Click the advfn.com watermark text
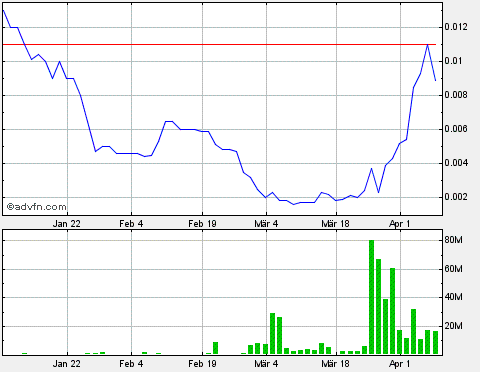 click(x=37, y=207)
